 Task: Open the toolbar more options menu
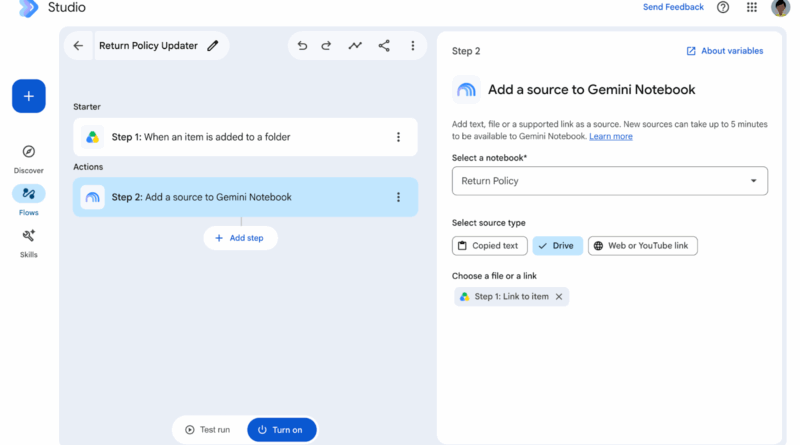(413, 45)
